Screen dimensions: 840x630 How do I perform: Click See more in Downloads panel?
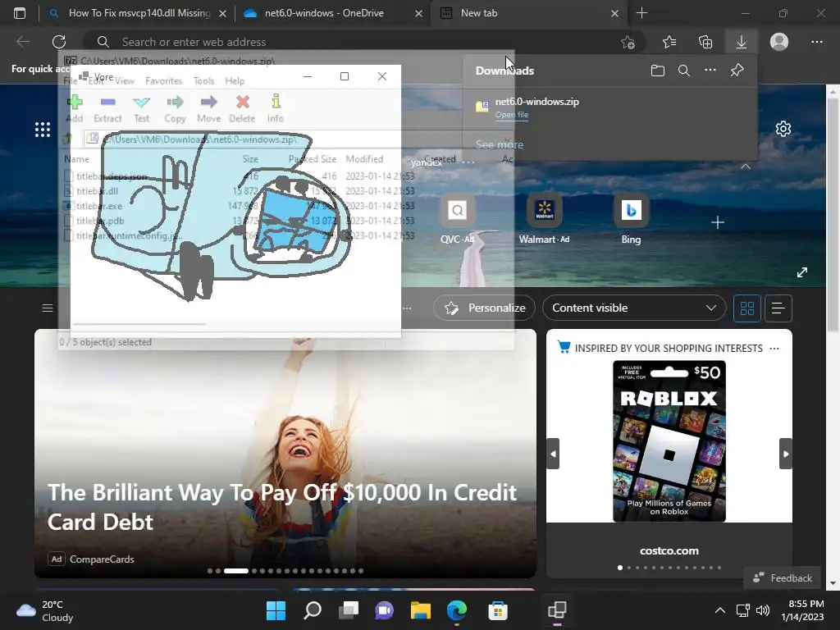tap(500, 144)
